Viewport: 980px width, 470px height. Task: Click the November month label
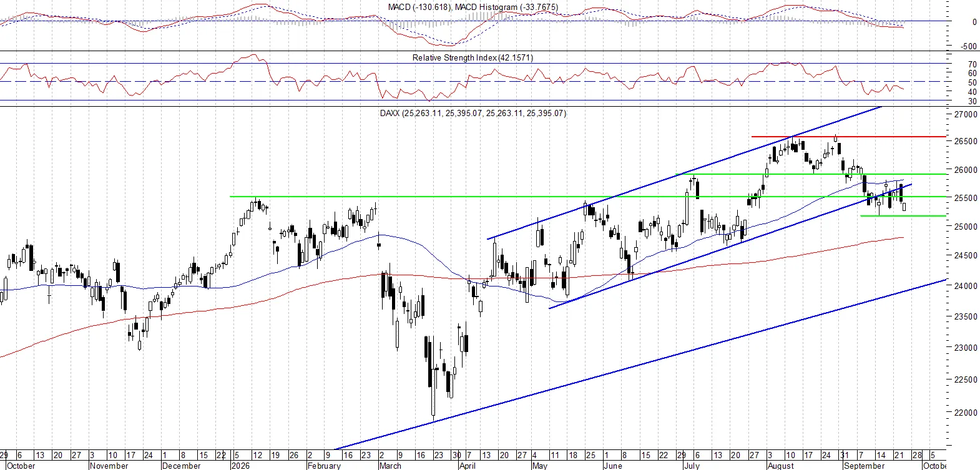point(109,466)
